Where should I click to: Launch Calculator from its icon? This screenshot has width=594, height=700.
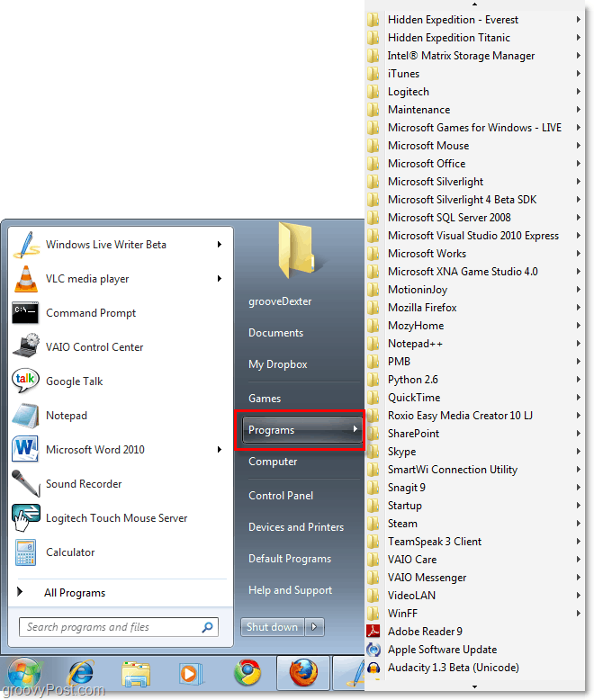point(25,552)
